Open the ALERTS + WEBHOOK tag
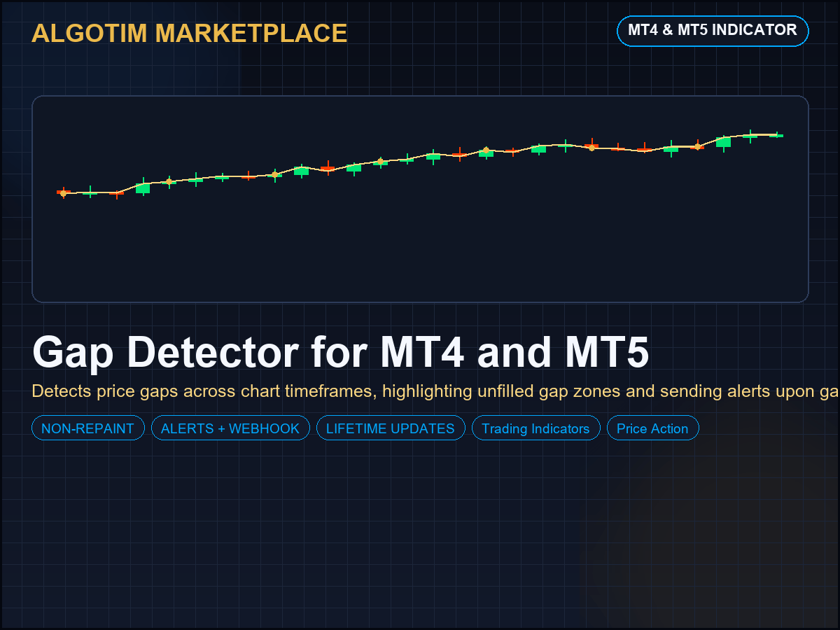Image resolution: width=840 pixels, height=630 pixels. (230, 428)
